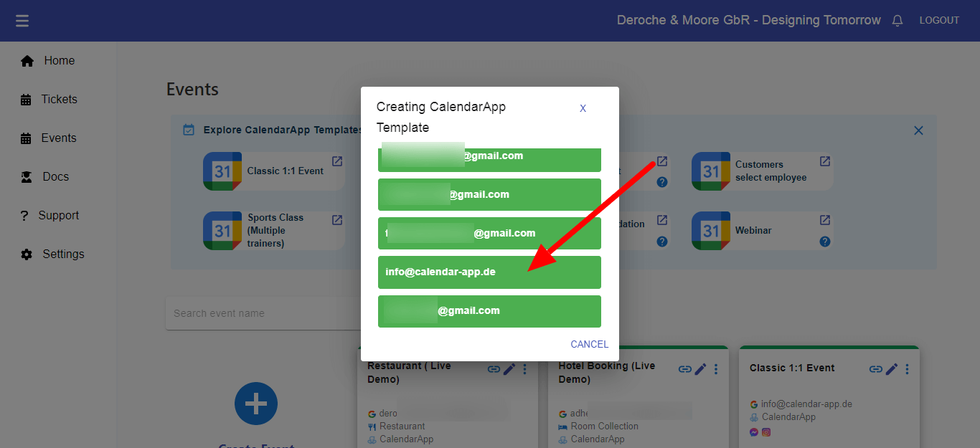Click CANCEL in the template dialog
Screen dimensions: 980x448
(x=589, y=344)
